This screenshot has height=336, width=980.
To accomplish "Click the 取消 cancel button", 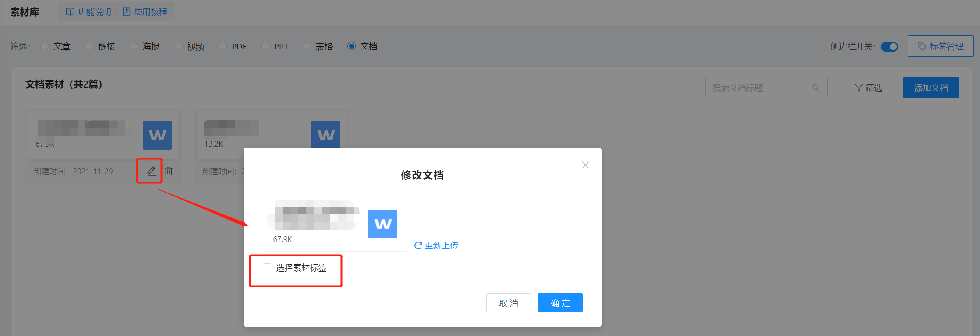I will (509, 303).
